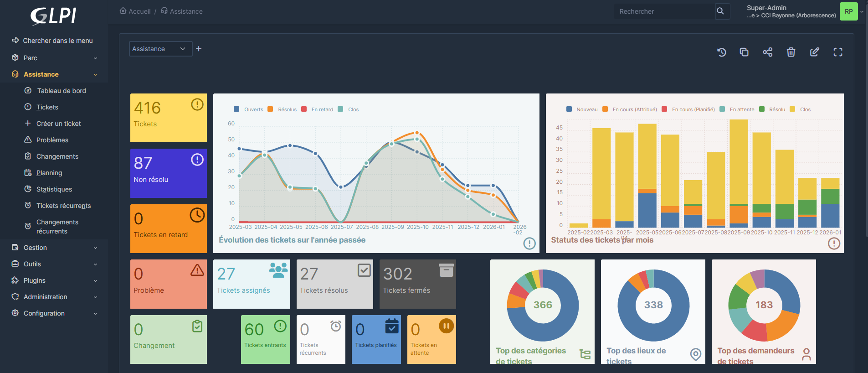This screenshot has height=373, width=868.
Task: Open Statistiques in the sidebar
Action: [54, 189]
